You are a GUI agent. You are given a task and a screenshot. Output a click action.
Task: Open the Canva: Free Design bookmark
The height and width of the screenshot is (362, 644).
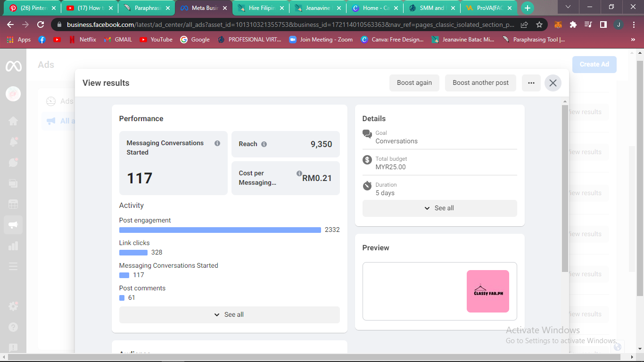(392, 40)
